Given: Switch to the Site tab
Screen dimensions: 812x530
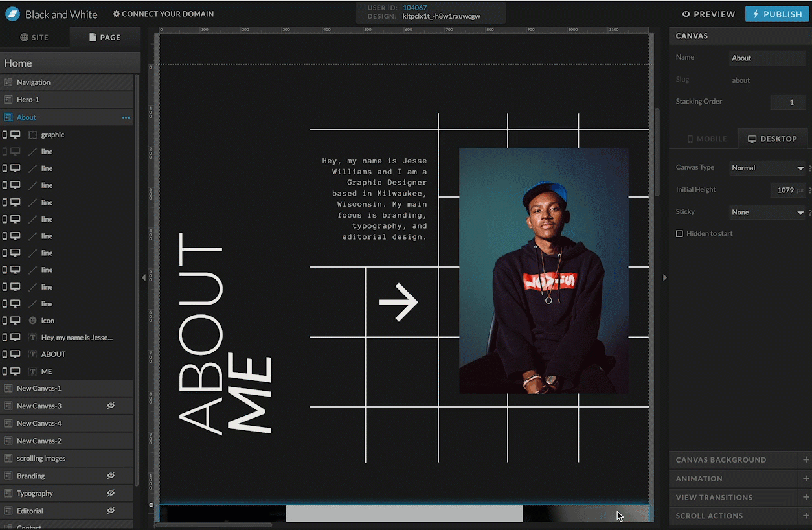Looking at the screenshot, I should coord(35,38).
